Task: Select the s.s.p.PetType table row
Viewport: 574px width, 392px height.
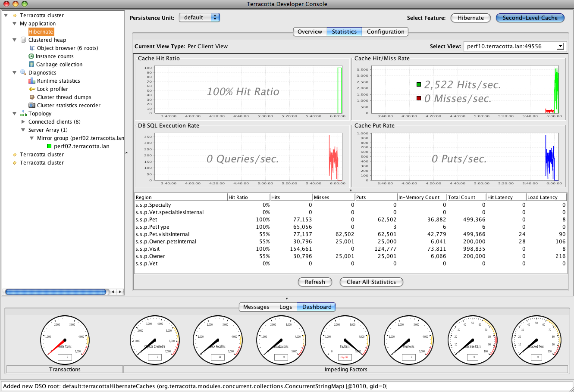Action: coord(351,227)
